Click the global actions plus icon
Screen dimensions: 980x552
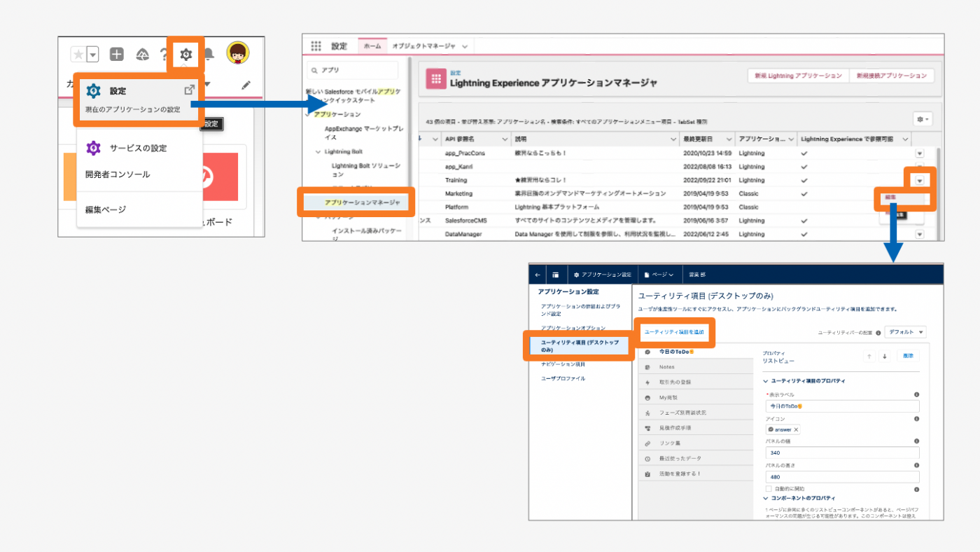117,54
